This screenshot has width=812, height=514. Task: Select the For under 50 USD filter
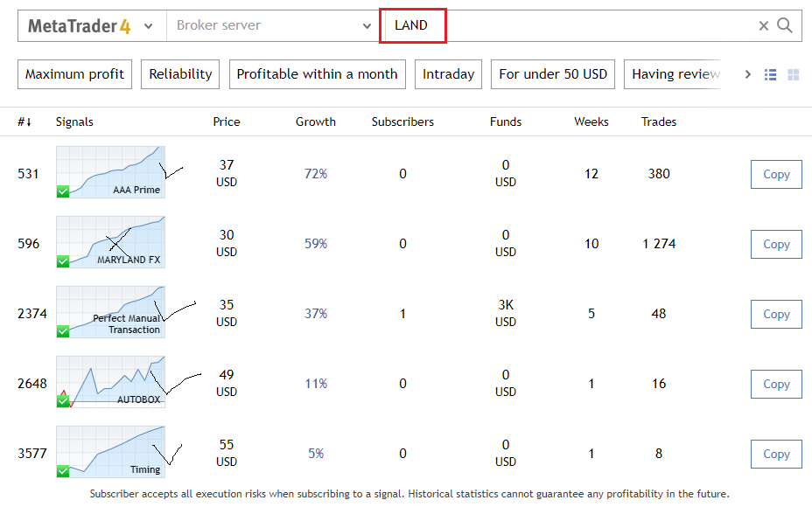click(x=553, y=74)
